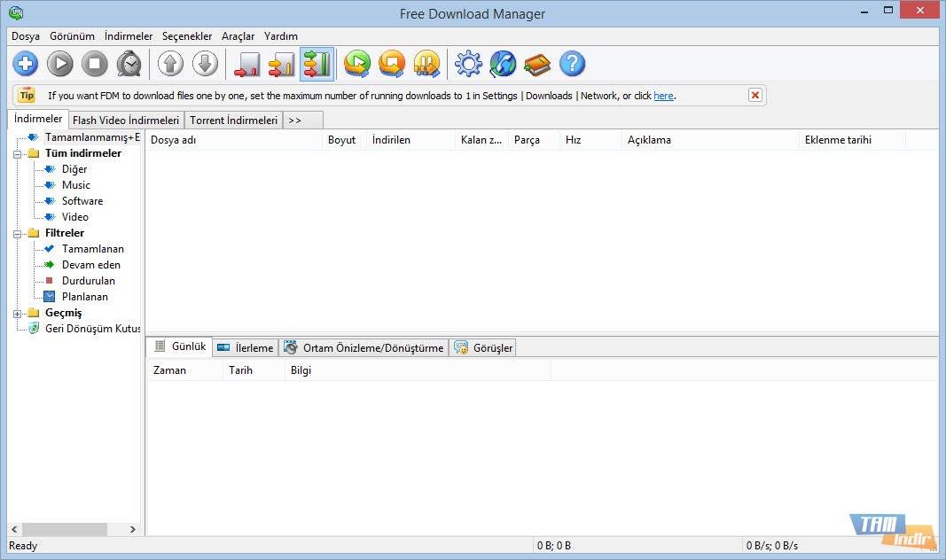Click the 'here' link in the tip
The width and height of the screenshot is (946, 560).
coord(663,96)
